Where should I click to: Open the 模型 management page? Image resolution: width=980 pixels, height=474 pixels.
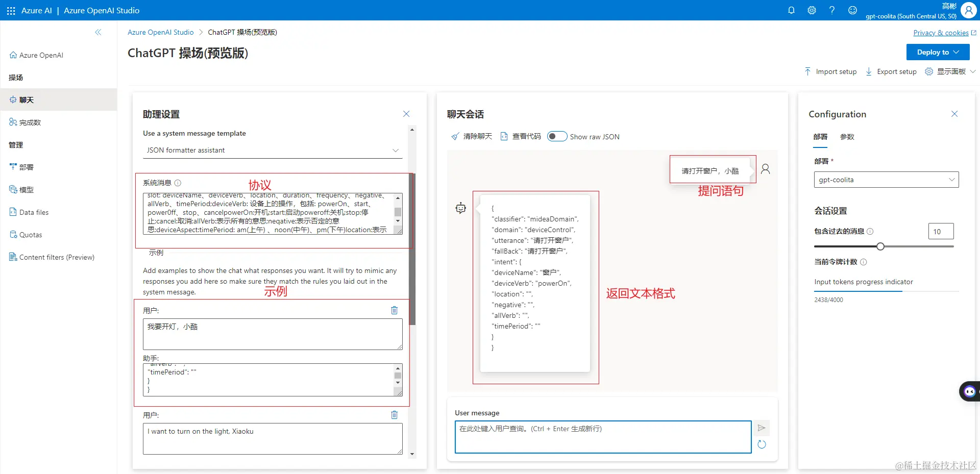pyautogui.click(x=21, y=190)
